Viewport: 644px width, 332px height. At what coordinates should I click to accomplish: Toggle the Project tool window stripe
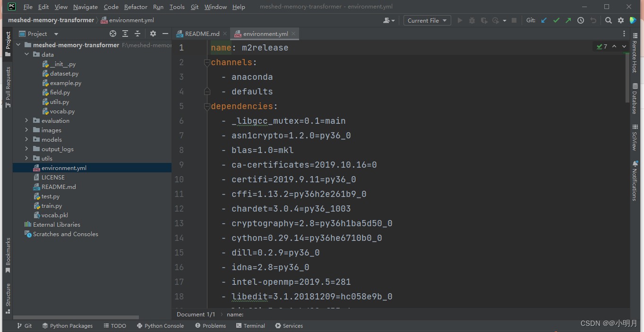8,44
